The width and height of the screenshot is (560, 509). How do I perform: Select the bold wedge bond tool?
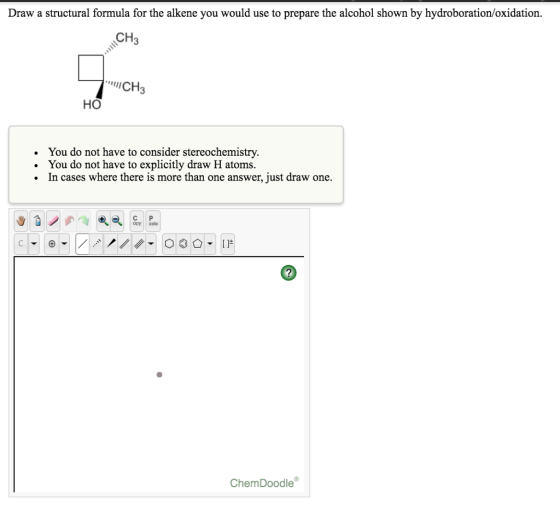pos(111,244)
